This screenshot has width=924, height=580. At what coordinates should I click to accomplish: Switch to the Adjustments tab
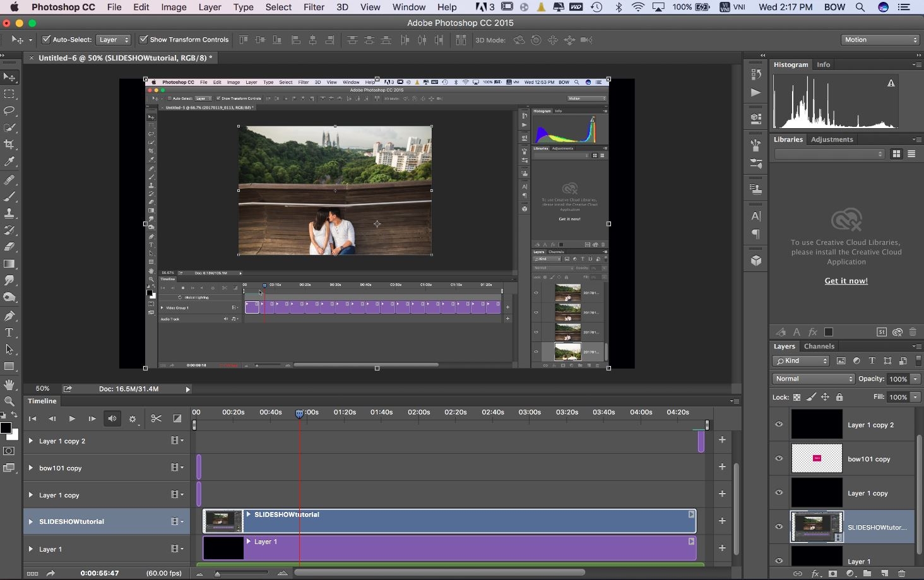click(832, 139)
